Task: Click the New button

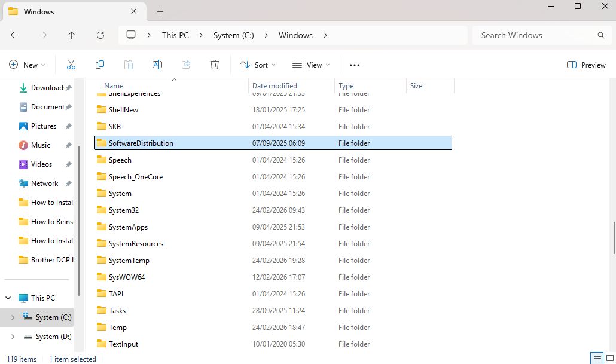Action: pyautogui.click(x=28, y=65)
